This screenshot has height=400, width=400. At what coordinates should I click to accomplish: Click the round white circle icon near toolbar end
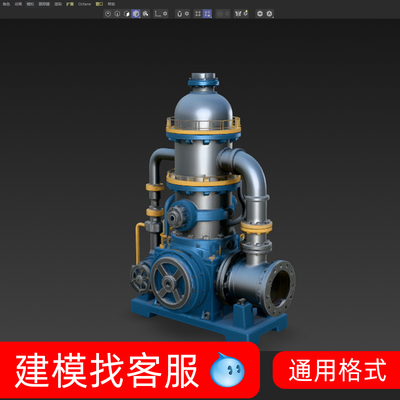[x=260, y=14]
